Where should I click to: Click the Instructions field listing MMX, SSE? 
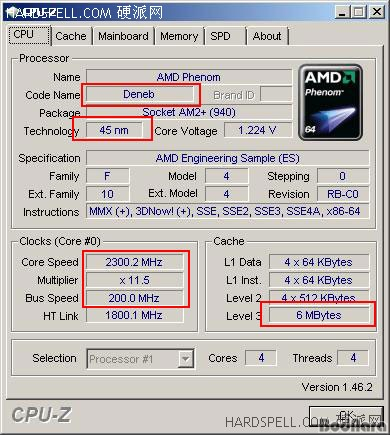[x=228, y=211]
